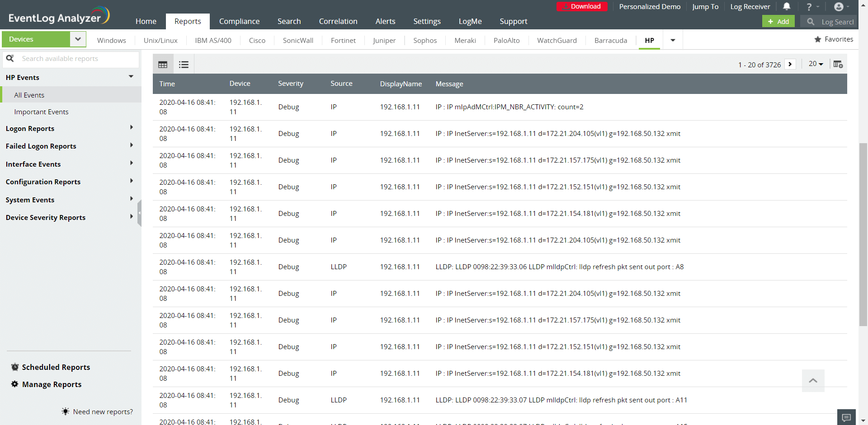
Task: Click the Manage Reports gear icon
Action: pos(15,384)
